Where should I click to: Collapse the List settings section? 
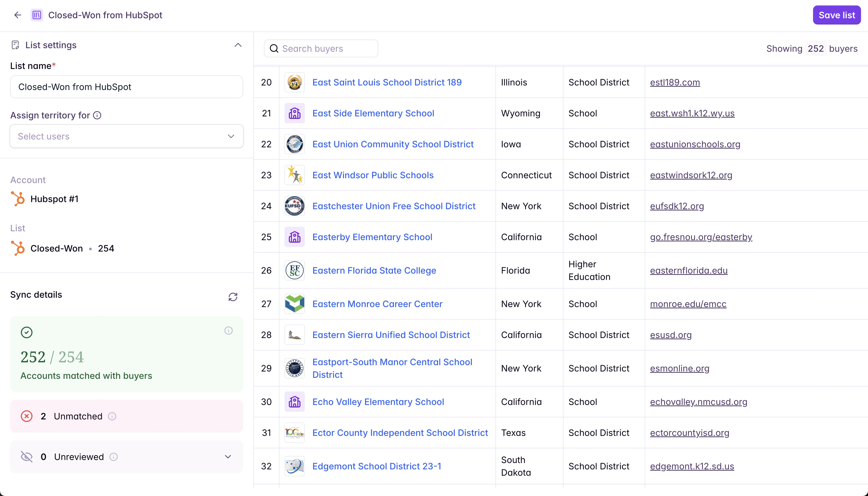238,45
